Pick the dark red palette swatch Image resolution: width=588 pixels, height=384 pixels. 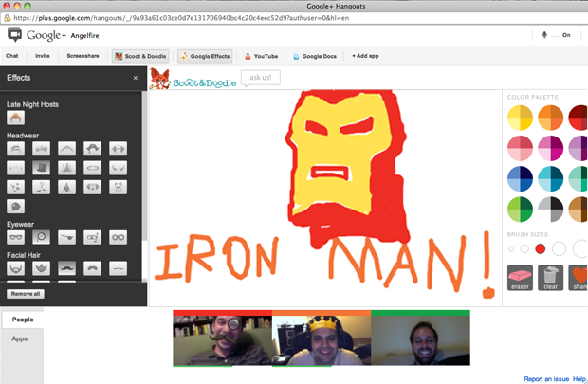[579, 118]
